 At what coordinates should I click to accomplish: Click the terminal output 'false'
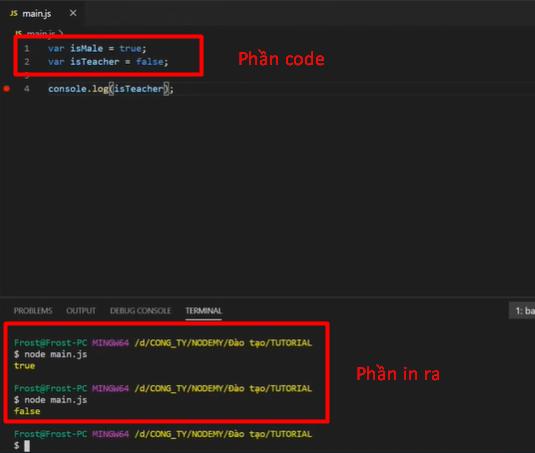[27, 411]
